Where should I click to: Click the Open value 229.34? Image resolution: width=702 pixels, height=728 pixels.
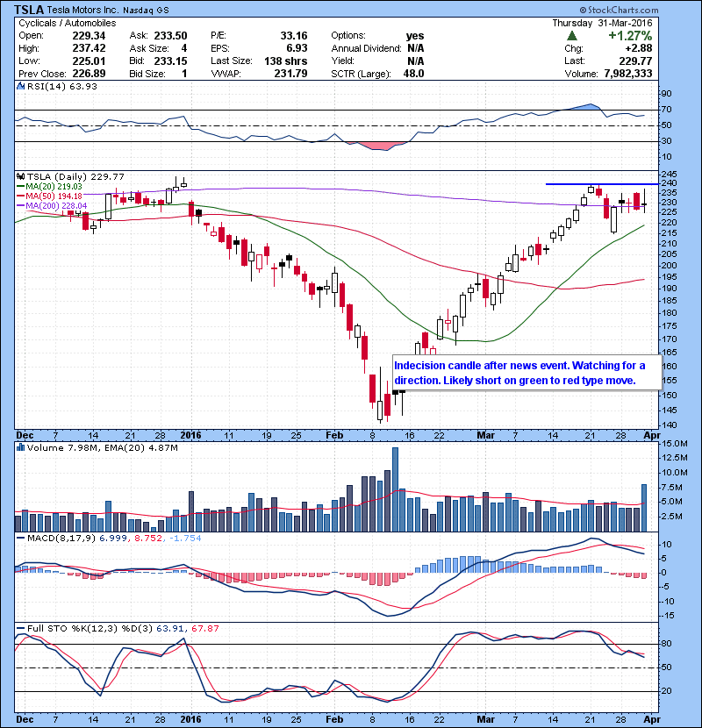click(89, 36)
